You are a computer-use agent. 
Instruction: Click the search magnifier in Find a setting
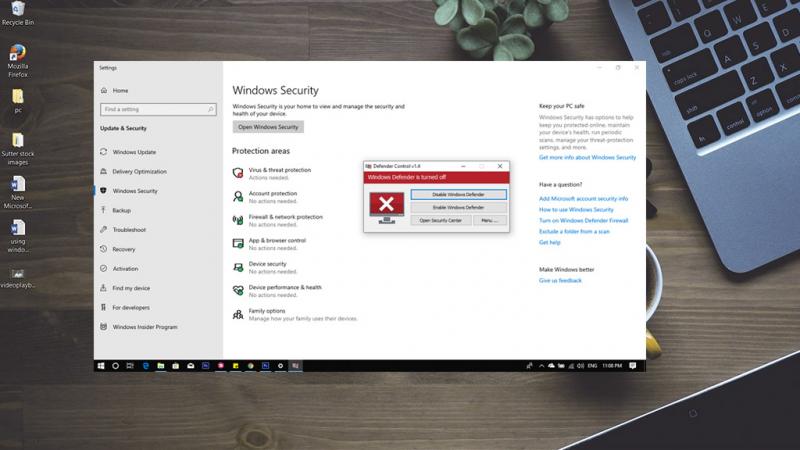coord(210,109)
